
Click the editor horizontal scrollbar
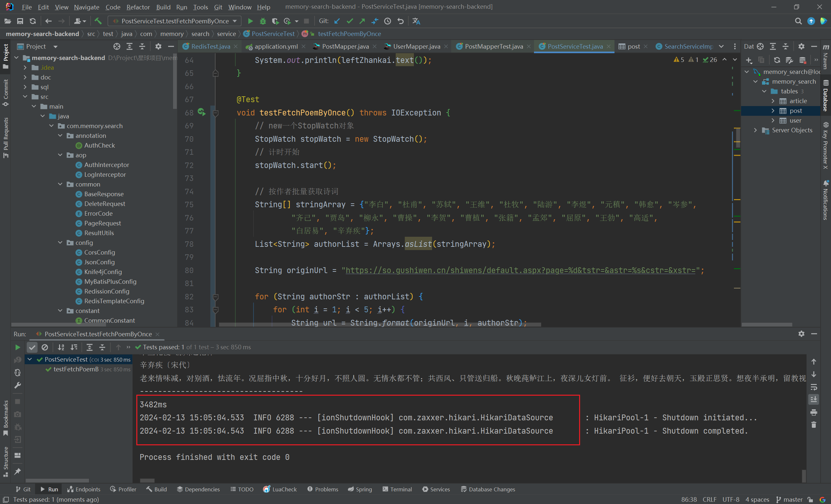coord(380,324)
